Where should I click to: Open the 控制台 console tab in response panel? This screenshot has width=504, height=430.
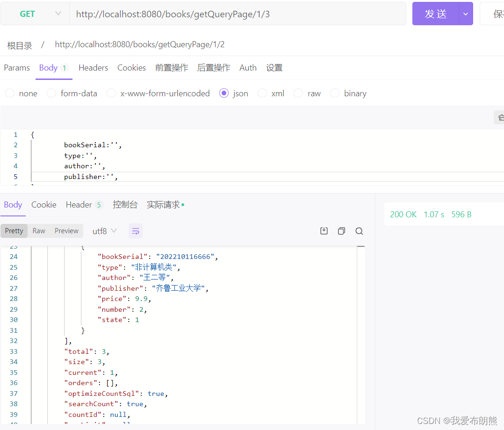coord(125,204)
